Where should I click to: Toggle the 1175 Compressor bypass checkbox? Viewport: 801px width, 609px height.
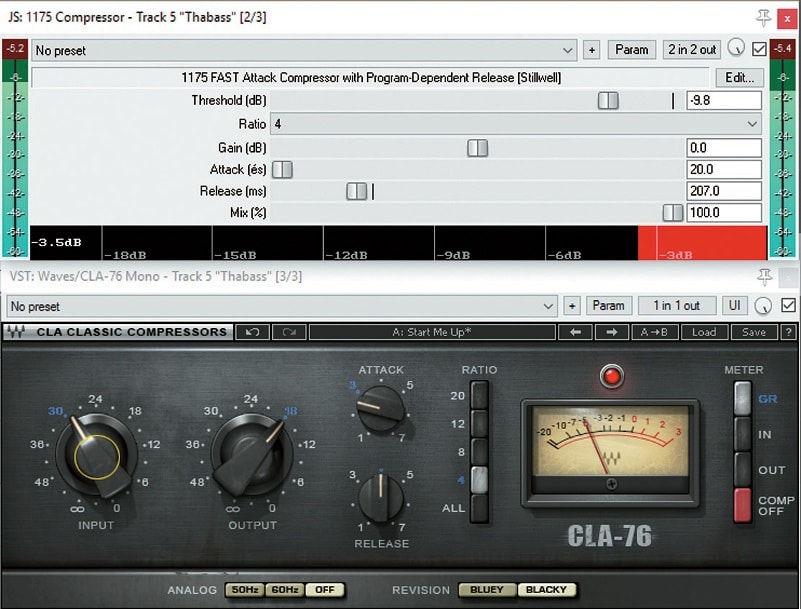coord(759,49)
